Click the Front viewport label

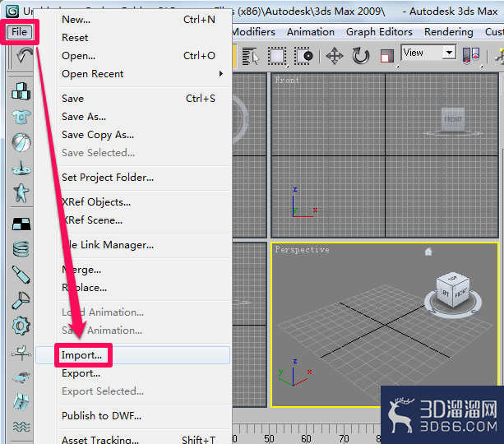click(x=287, y=80)
